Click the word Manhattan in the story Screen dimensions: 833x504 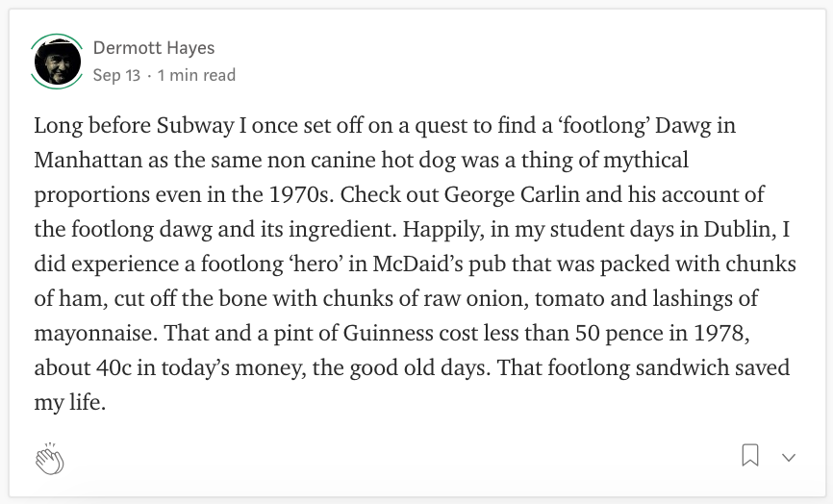pos(88,160)
